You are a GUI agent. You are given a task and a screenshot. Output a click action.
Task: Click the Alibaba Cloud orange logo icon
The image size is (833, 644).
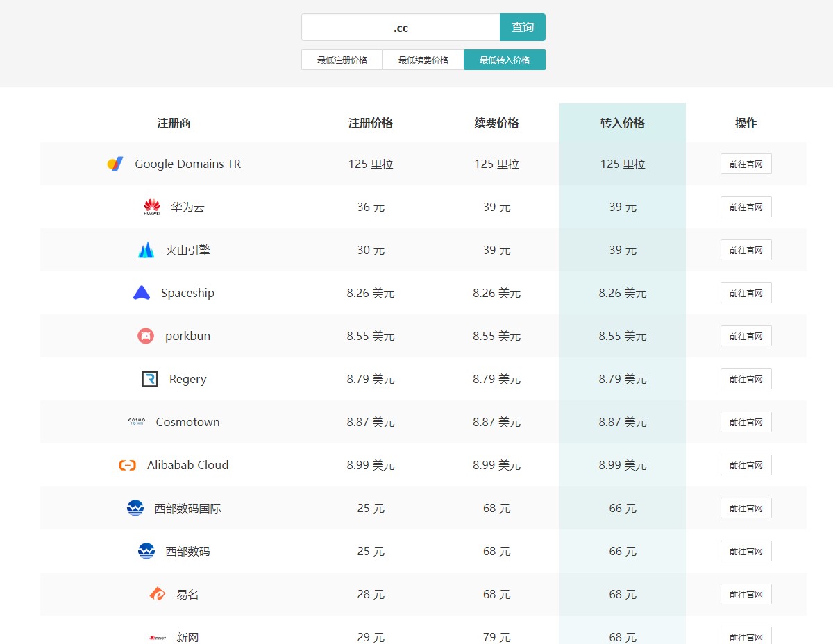[x=128, y=465]
